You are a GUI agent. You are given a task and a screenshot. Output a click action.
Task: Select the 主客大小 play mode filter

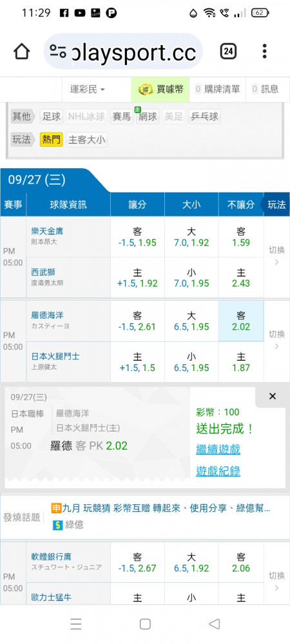(x=86, y=140)
